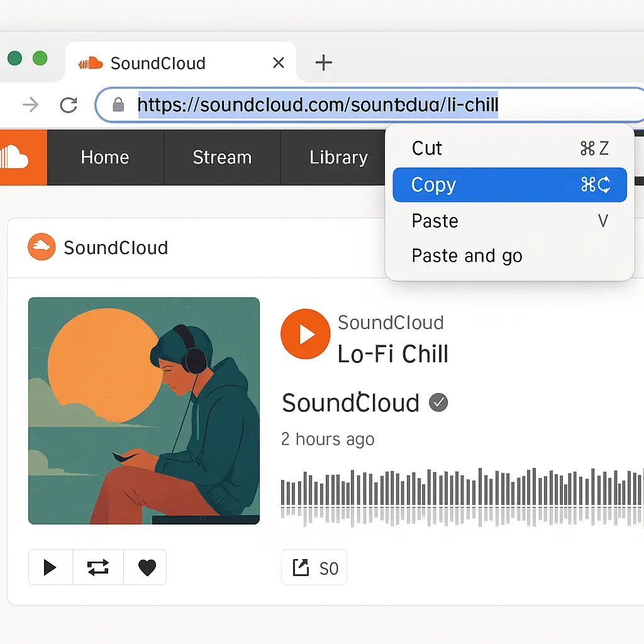Open the Lo-Fi Chill album artwork
Image resolution: width=644 pixels, height=644 pixels.
[x=144, y=411]
